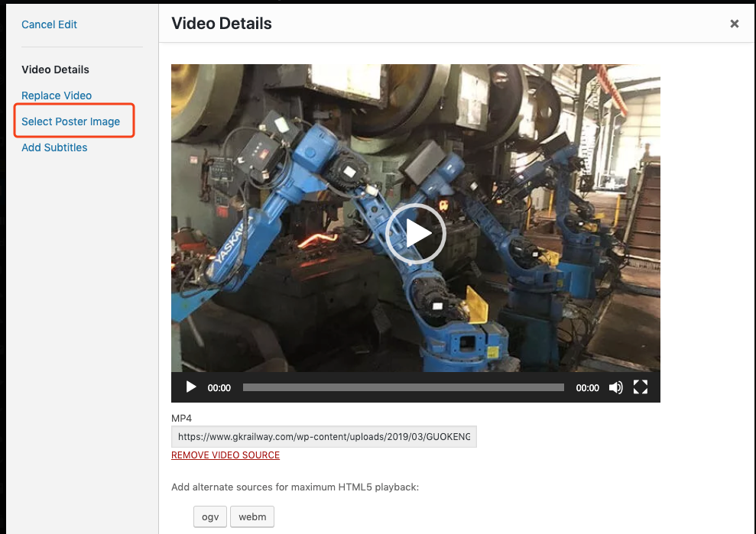Screen dimensions: 756x534
Task: Click the video seek bar to scrub
Action: click(403, 387)
